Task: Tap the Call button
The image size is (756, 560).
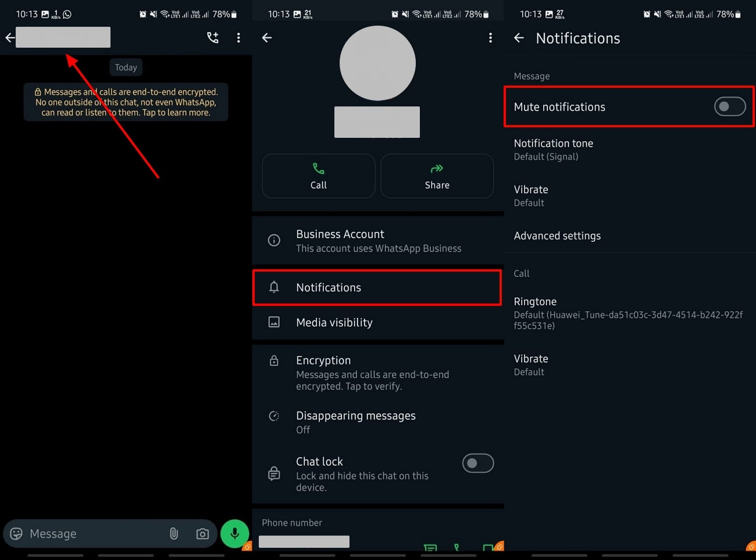Action: (319, 176)
